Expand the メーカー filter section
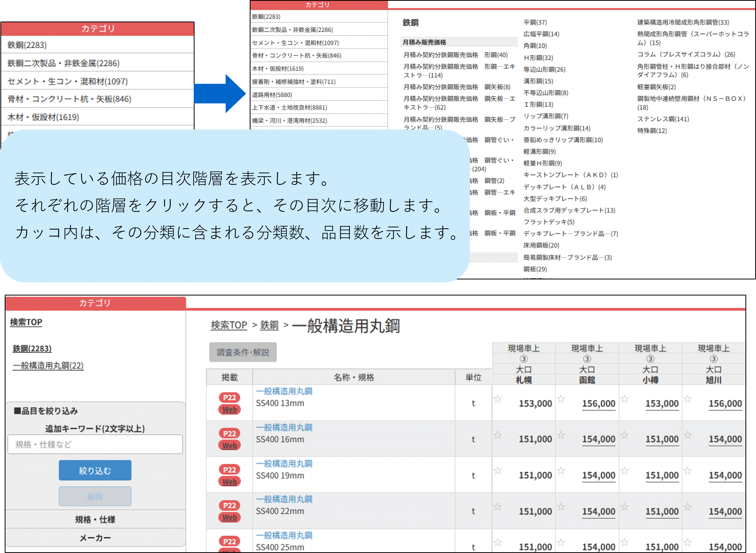 click(x=95, y=538)
